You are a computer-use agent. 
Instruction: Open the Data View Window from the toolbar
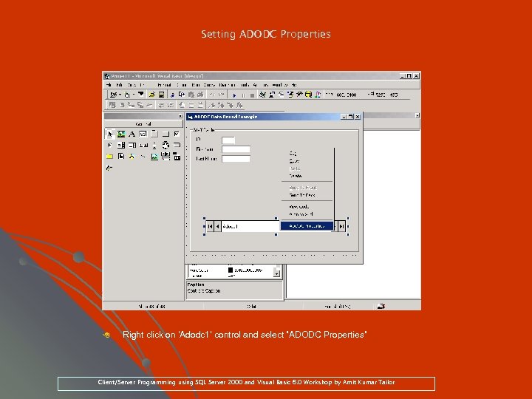coord(308,95)
